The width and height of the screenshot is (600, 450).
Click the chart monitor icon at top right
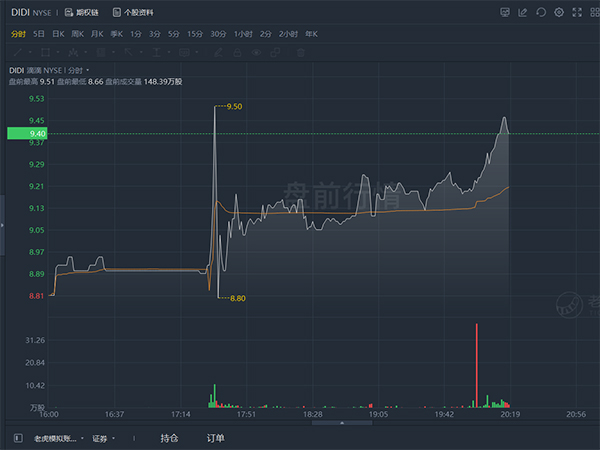[505, 12]
